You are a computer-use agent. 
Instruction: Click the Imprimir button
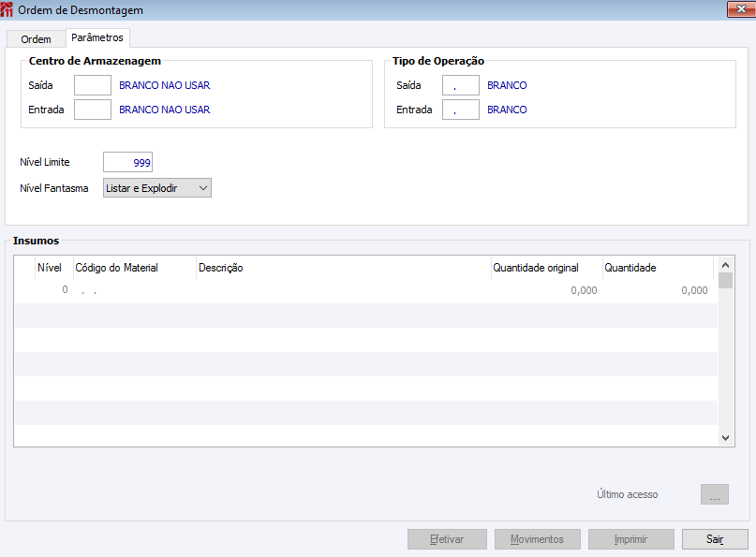click(x=630, y=539)
